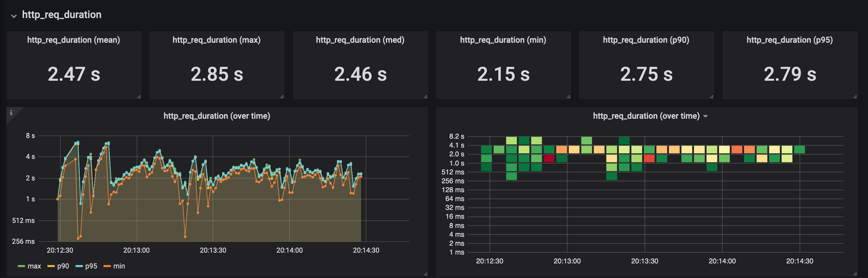
Task: Click resize handle of the (min) stat panel
Action: coord(568,97)
